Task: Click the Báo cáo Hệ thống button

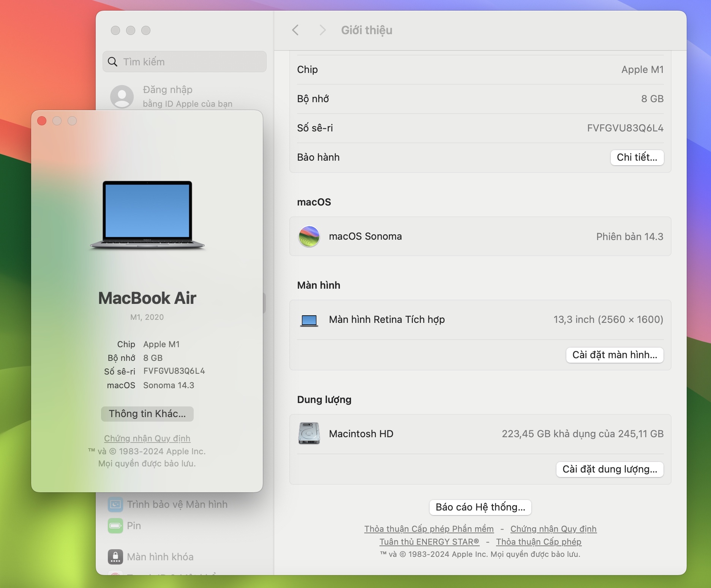Action: tap(480, 507)
